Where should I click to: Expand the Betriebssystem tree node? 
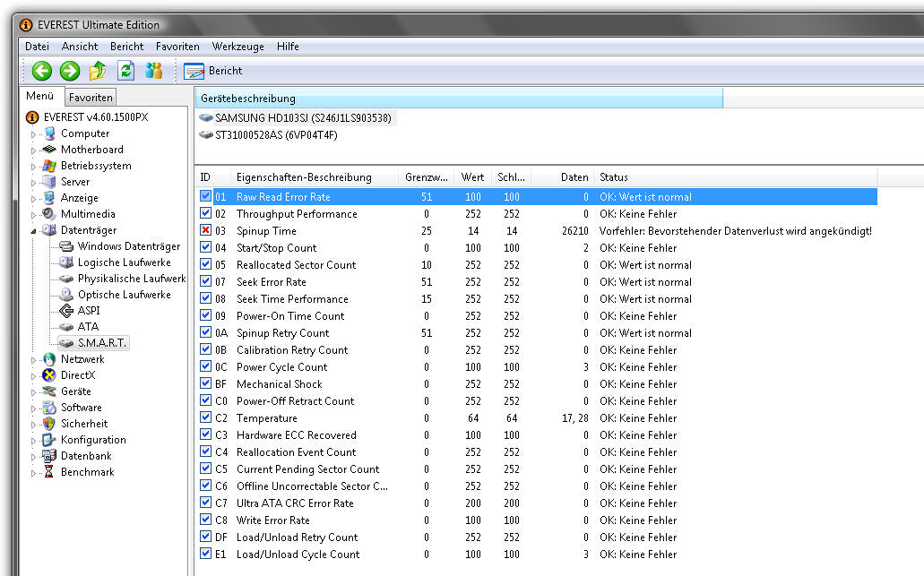(x=33, y=167)
